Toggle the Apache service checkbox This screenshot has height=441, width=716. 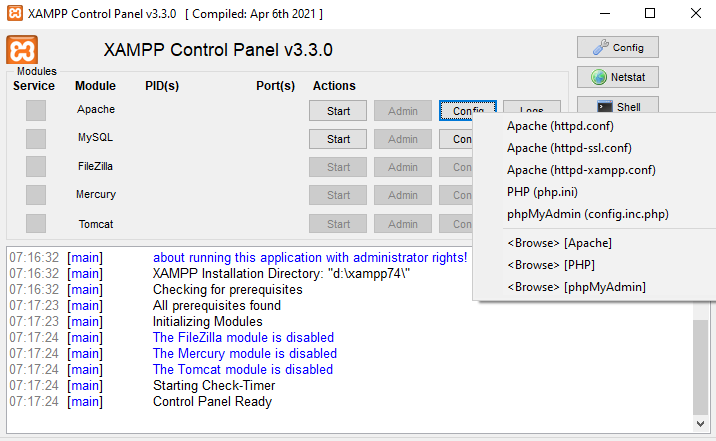point(36,110)
